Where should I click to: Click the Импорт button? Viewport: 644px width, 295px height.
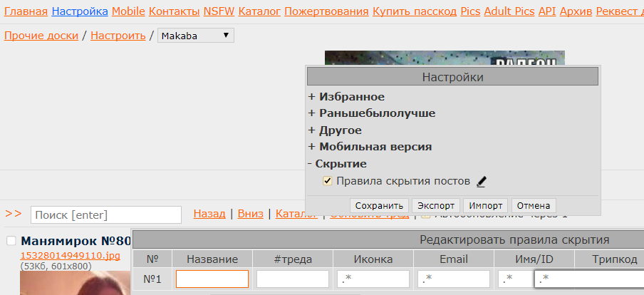coord(485,205)
